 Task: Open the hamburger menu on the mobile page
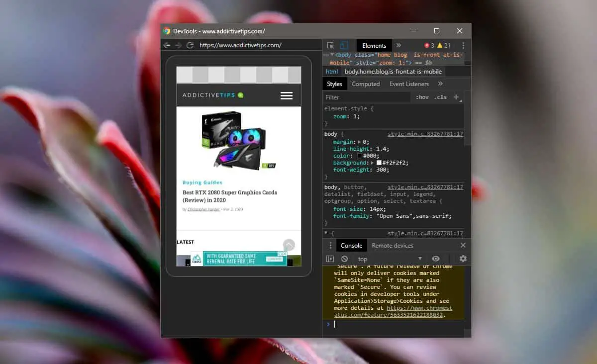[287, 95]
